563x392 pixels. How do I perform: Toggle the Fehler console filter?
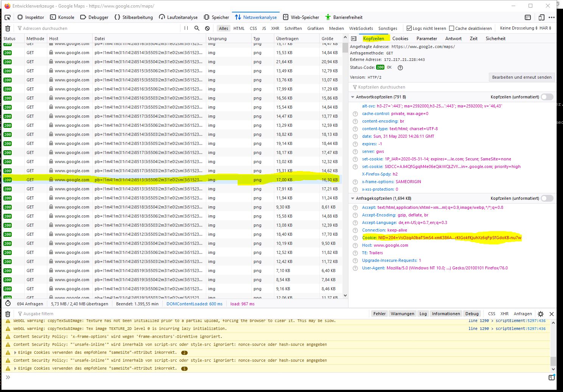[379, 314]
